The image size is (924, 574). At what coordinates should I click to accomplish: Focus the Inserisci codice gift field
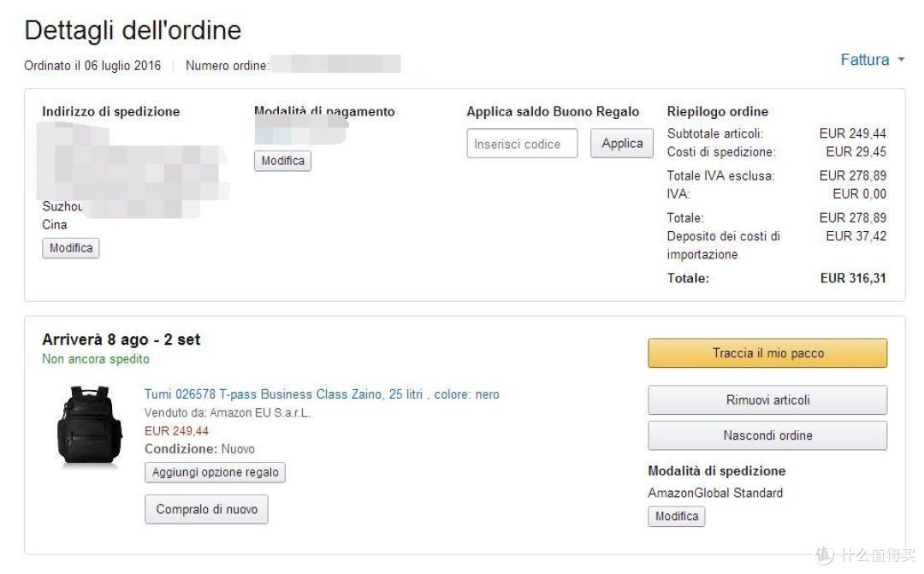pyautogui.click(x=522, y=144)
